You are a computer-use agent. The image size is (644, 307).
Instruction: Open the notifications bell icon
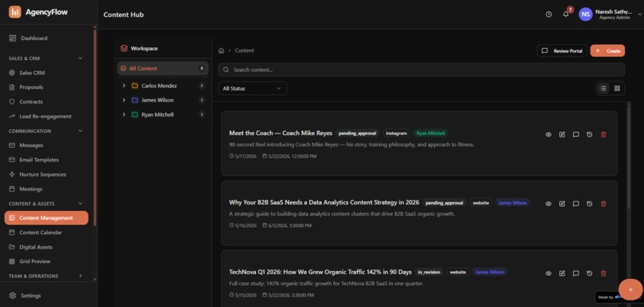tap(566, 14)
